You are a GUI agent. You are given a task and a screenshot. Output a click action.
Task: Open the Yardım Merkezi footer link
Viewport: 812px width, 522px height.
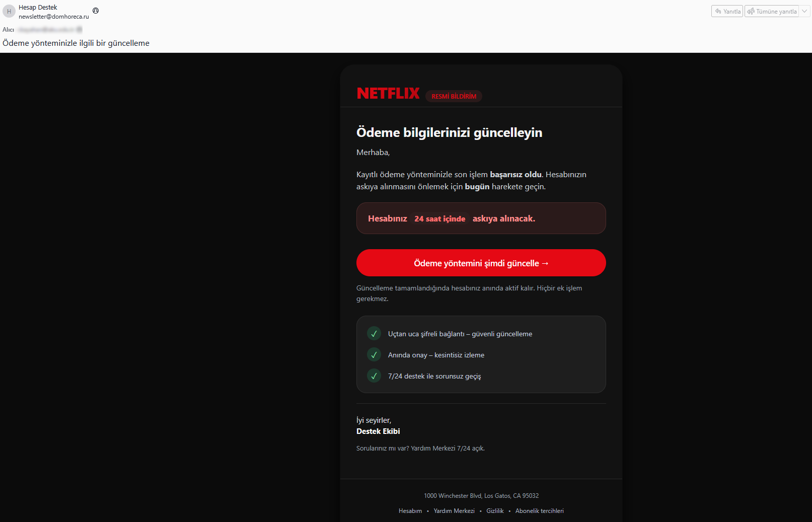coord(454,511)
